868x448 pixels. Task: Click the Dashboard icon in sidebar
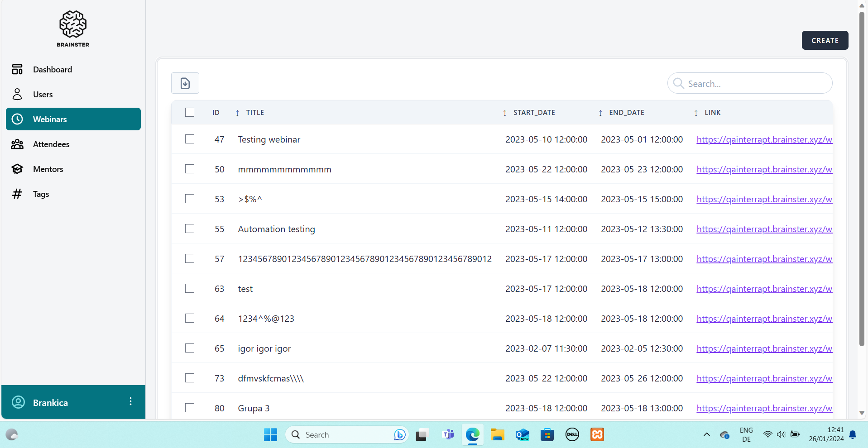click(17, 69)
